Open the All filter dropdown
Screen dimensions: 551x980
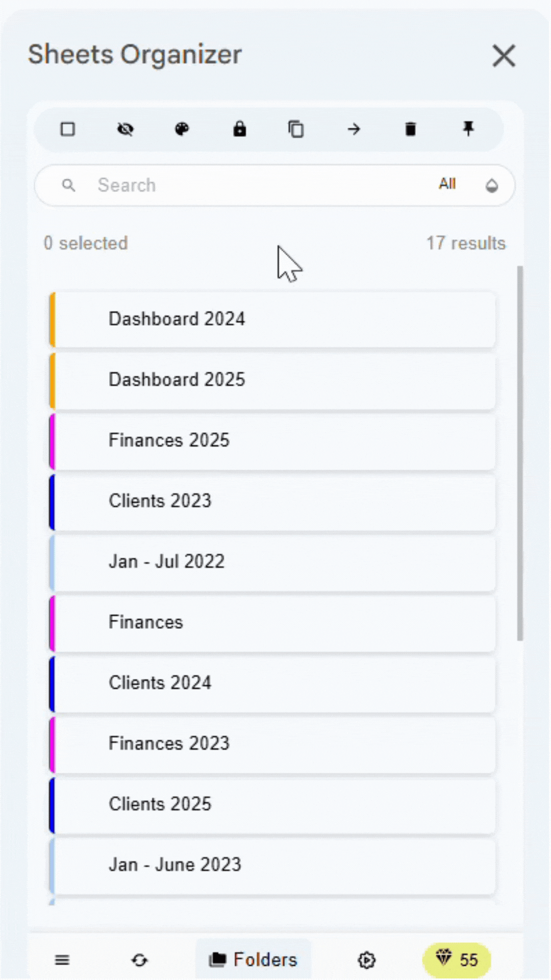point(447,185)
